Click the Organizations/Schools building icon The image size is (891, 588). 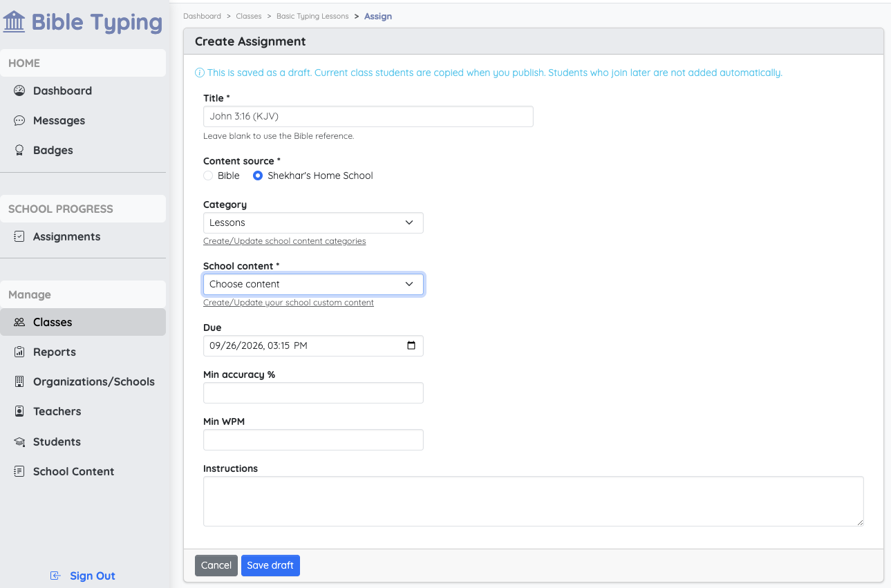click(x=19, y=381)
